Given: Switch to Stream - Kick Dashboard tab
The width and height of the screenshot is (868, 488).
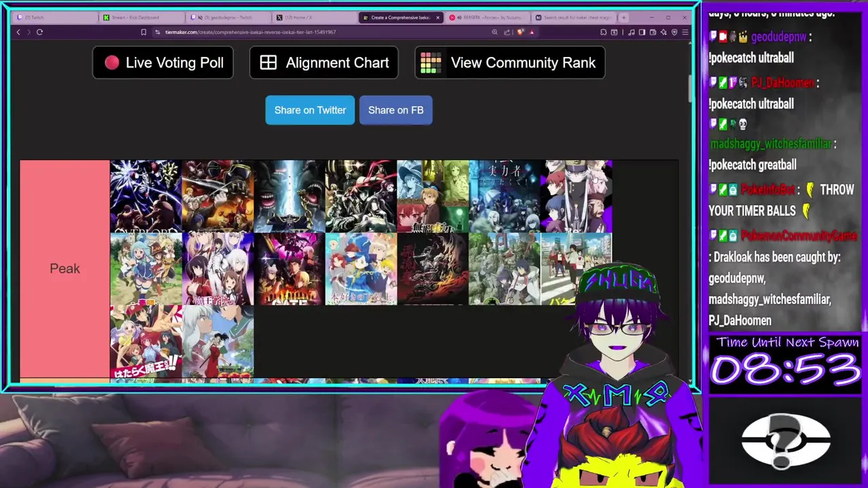Looking at the screenshot, I should (142, 17).
